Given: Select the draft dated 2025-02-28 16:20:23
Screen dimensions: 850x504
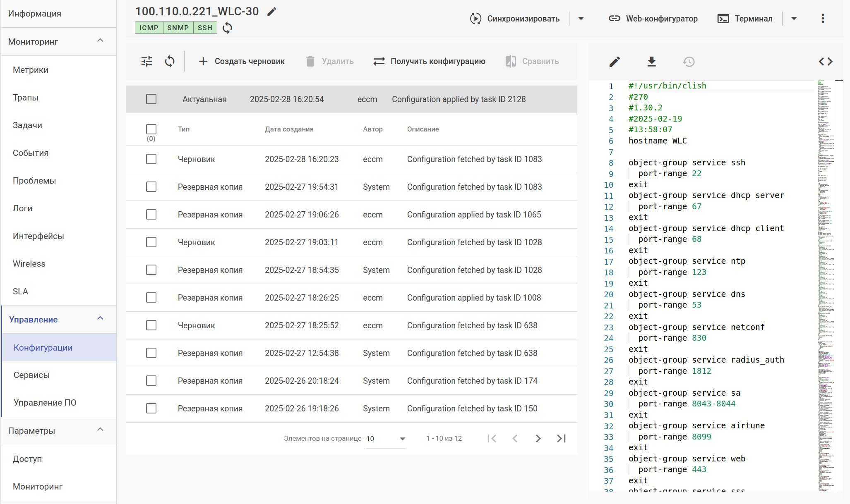Looking at the screenshot, I should 151,159.
